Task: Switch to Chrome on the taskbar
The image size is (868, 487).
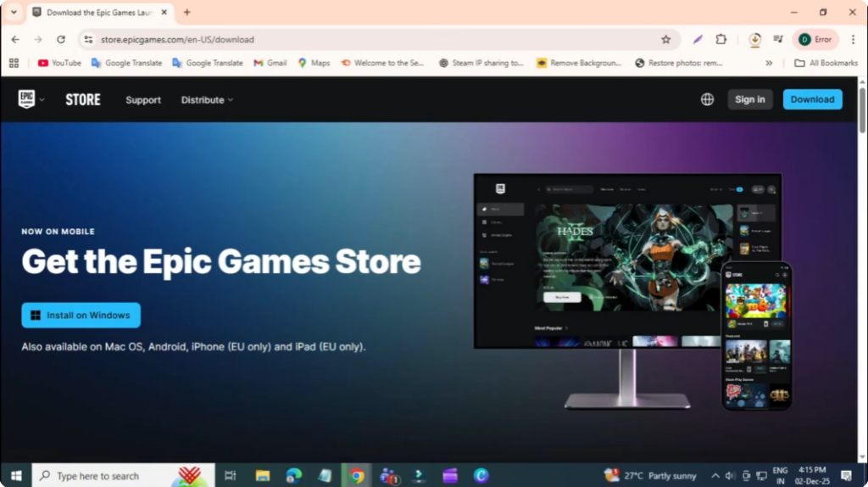Action: point(357,475)
